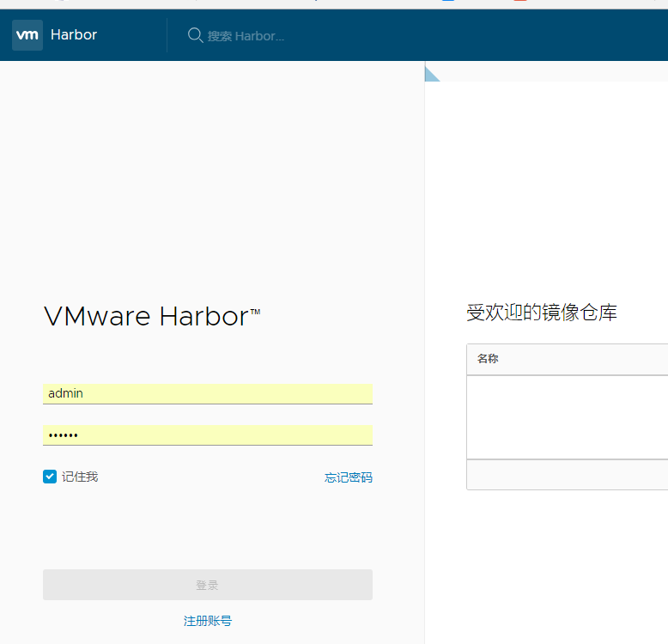Screen dimensions: 668x644
Task: Open the 注册账号 link
Action: (x=208, y=621)
